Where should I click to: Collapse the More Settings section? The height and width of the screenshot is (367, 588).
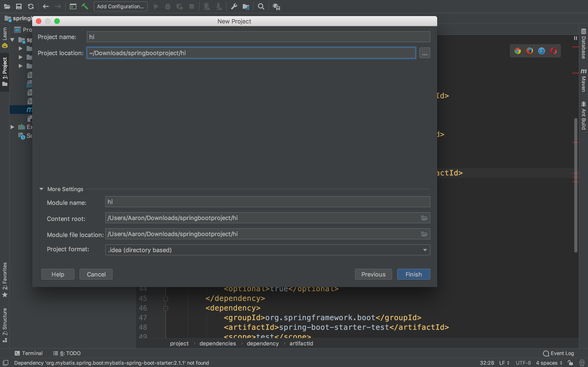tap(41, 189)
